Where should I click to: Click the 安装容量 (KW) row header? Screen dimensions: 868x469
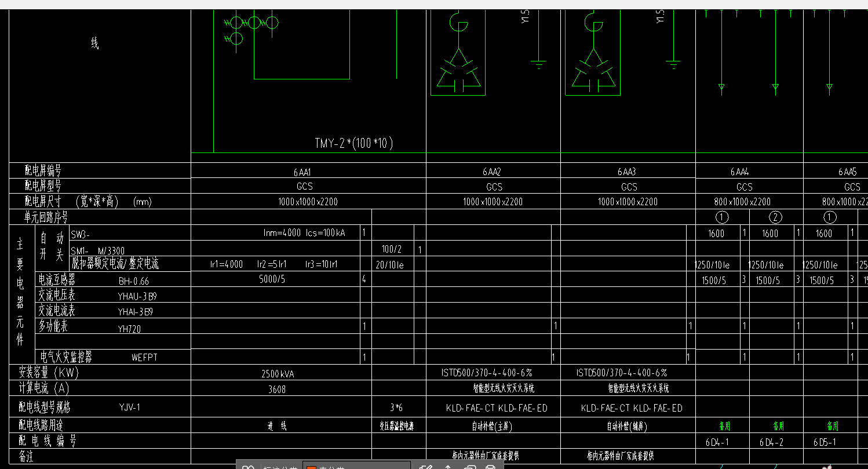(x=49, y=372)
